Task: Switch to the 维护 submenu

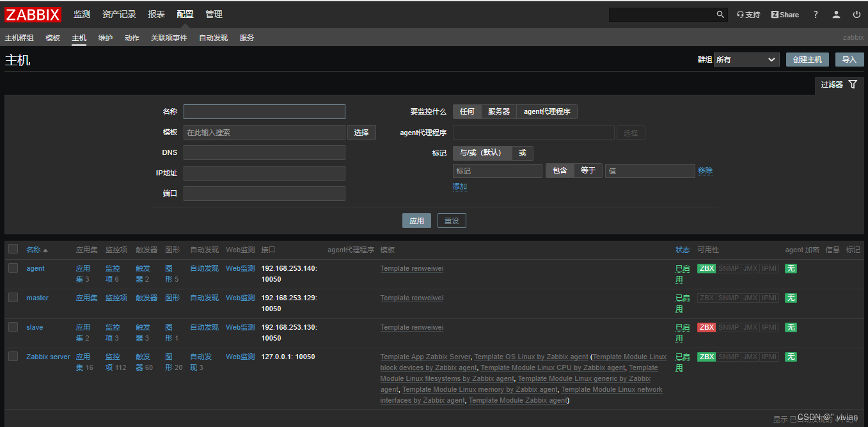Action: pyautogui.click(x=106, y=38)
